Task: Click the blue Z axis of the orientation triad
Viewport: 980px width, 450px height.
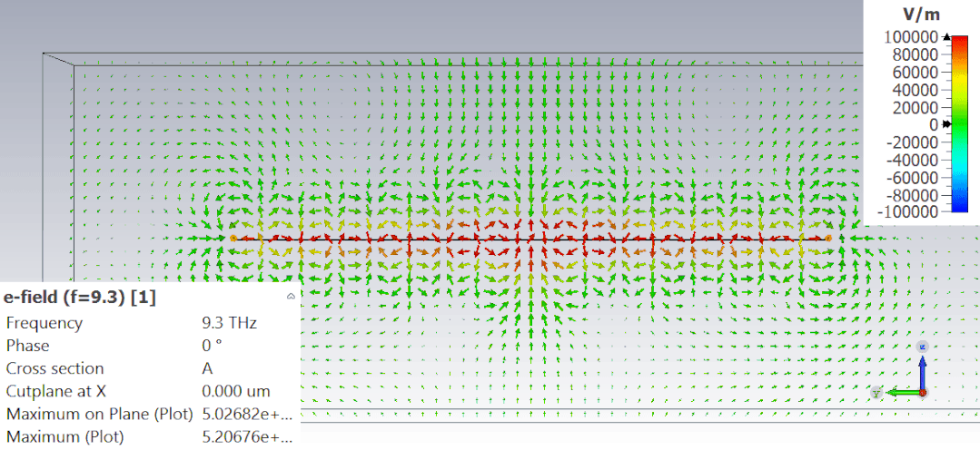Action: point(923,371)
